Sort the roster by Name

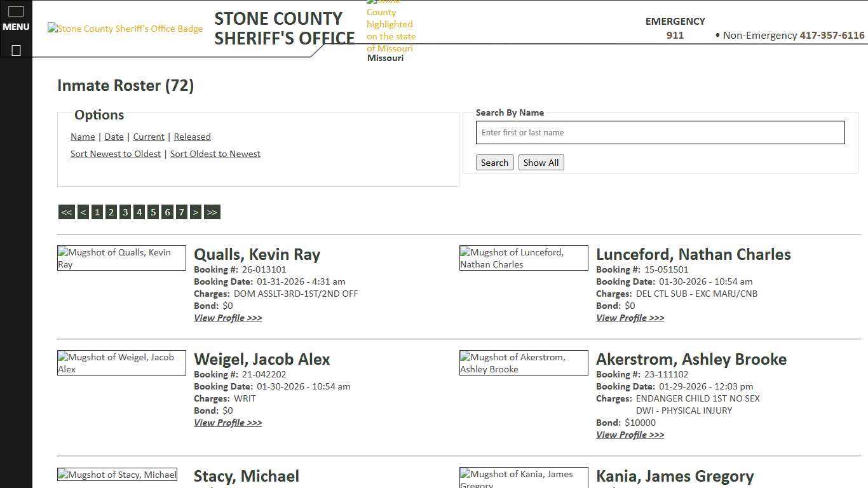point(82,136)
